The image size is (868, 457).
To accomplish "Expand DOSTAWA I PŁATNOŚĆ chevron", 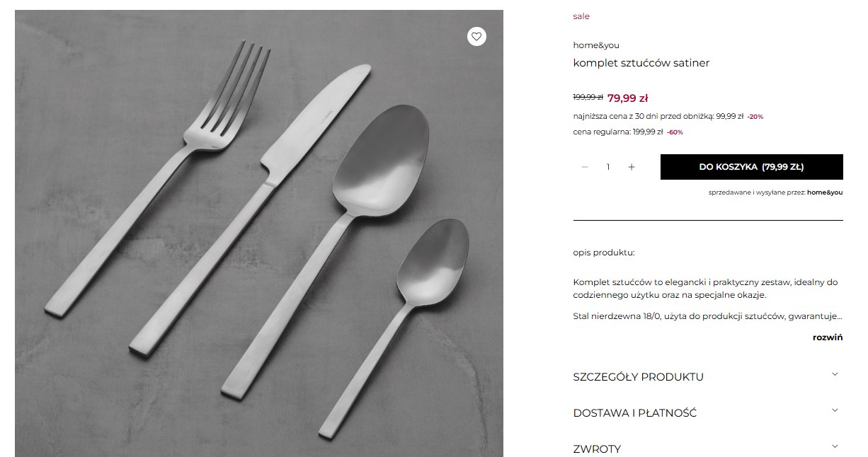I will pyautogui.click(x=835, y=410).
